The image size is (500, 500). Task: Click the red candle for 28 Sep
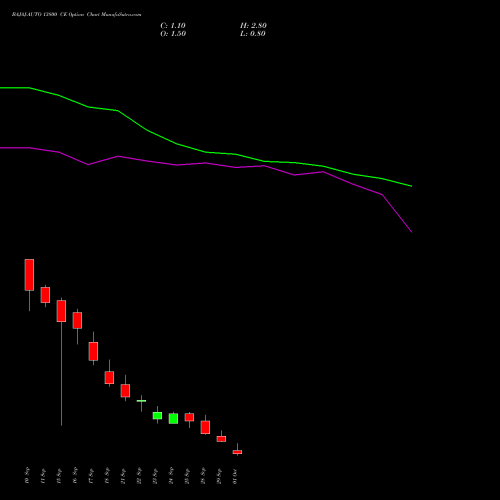pos(205,427)
